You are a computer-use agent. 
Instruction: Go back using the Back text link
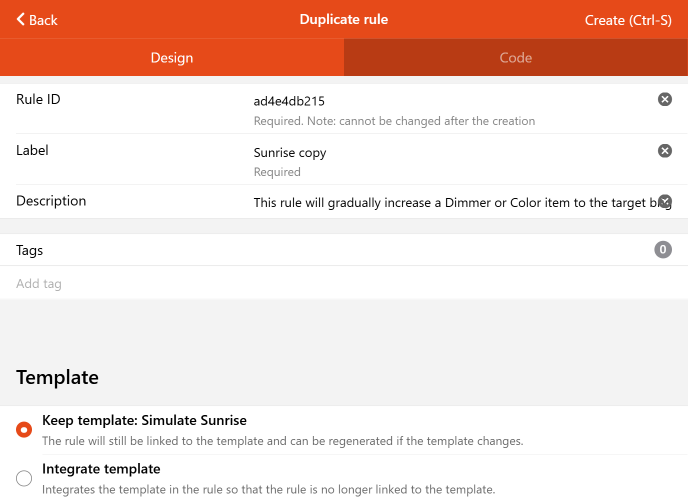pyautogui.click(x=43, y=20)
